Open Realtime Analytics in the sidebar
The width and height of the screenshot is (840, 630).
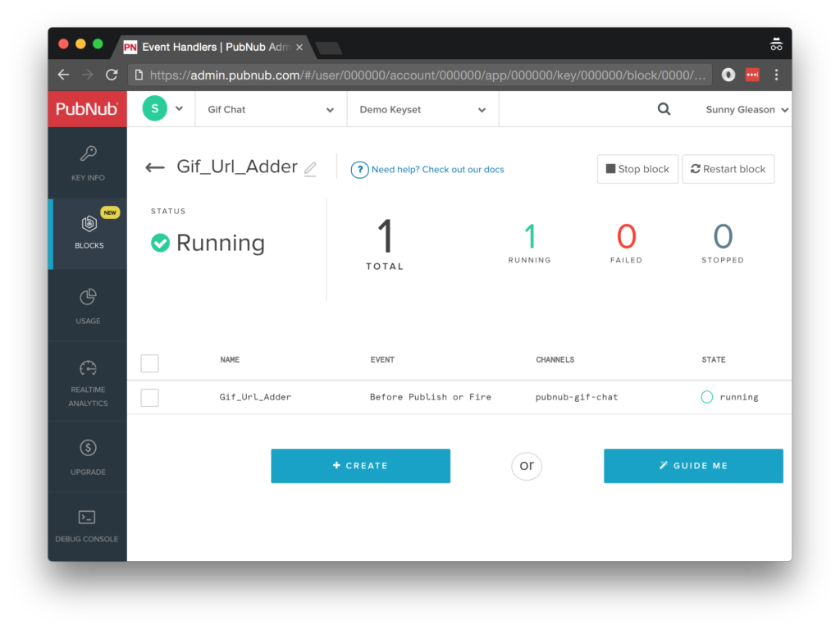pyautogui.click(x=88, y=381)
